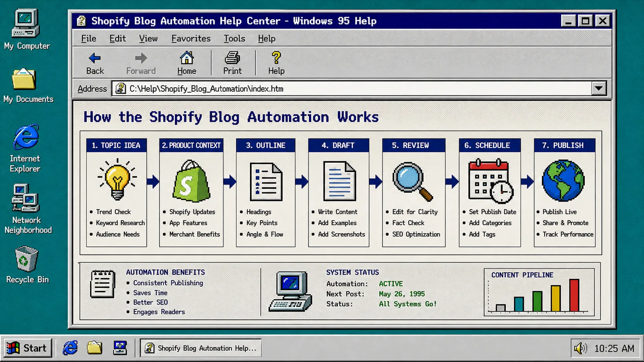Click the lightbulb Topic Idea icon
644x362 pixels.
click(117, 179)
